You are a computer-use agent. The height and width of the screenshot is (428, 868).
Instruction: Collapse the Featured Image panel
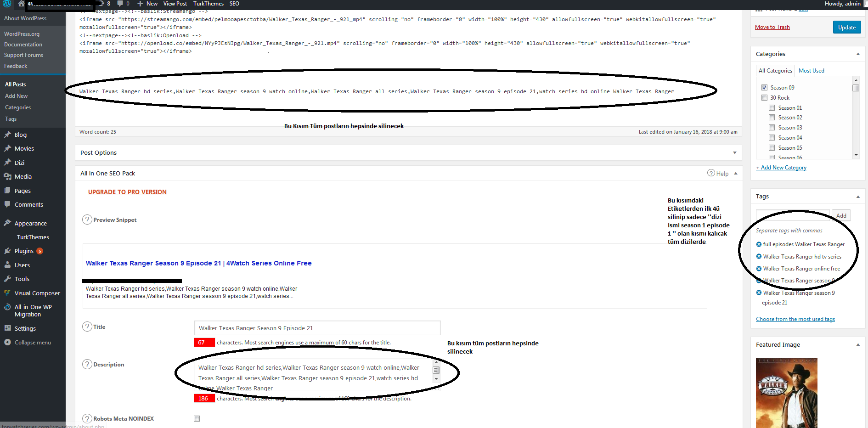pos(858,344)
